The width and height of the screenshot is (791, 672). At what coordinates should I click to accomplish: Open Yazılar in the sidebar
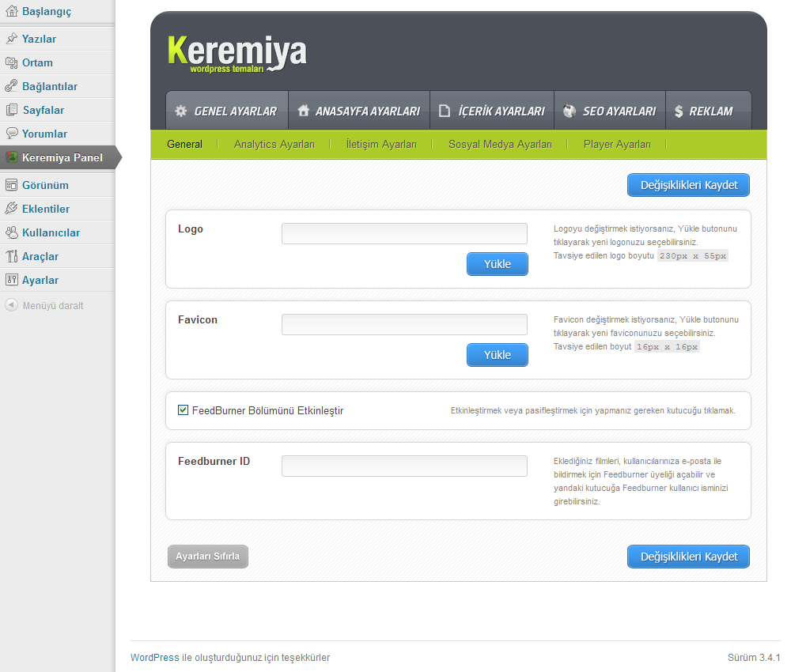40,39
